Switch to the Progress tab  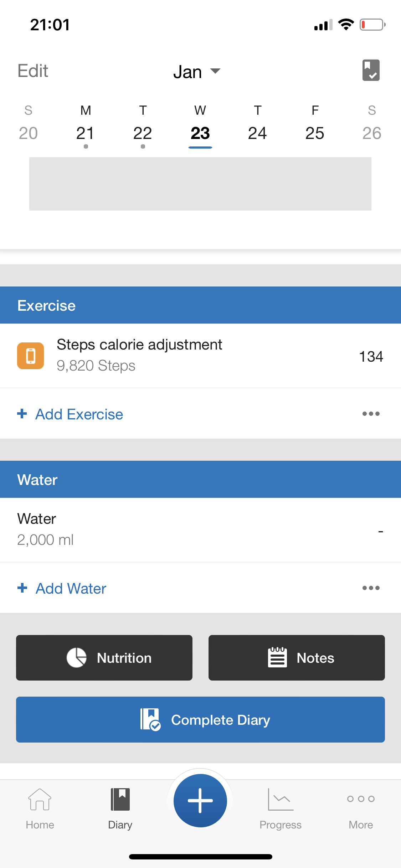(281, 807)
